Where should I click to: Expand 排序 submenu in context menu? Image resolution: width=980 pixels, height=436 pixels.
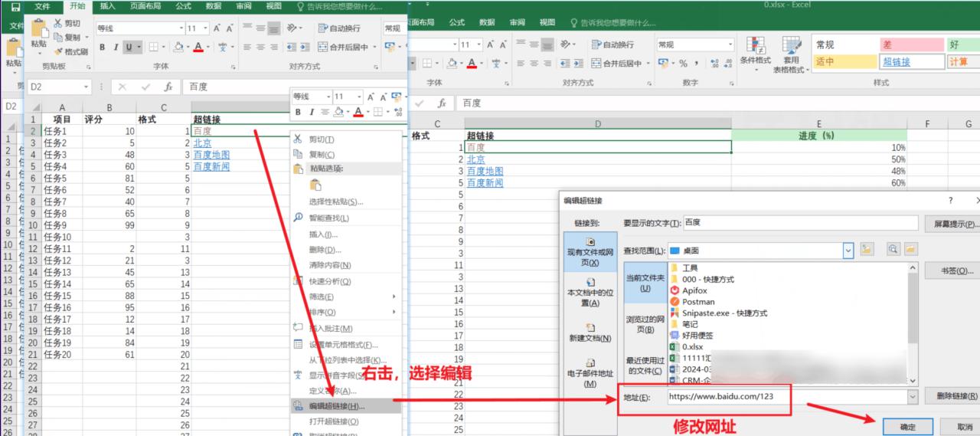point(394,312)
